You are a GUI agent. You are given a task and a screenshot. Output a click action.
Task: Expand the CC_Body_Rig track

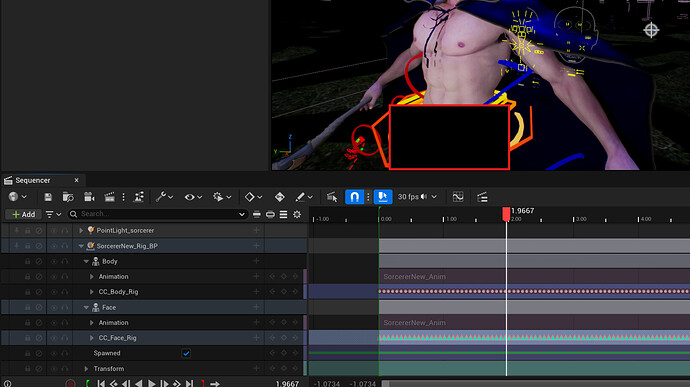point(92,292)
